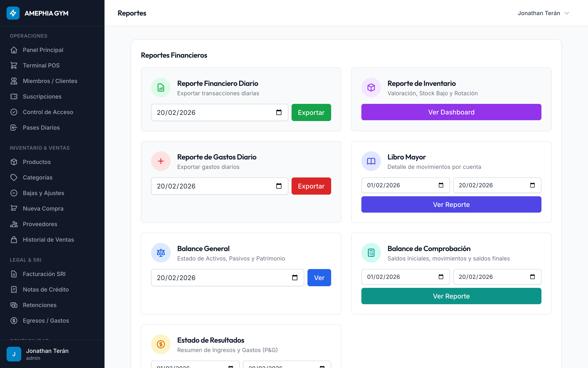This screenshot has width=588, height=368.
Task: Select Categorías in the sidebar
Action: tap(52, 178)
